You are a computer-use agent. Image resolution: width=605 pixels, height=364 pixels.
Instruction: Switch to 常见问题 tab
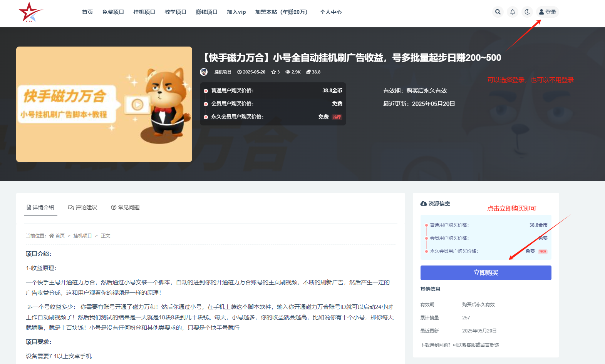(125, 207)
